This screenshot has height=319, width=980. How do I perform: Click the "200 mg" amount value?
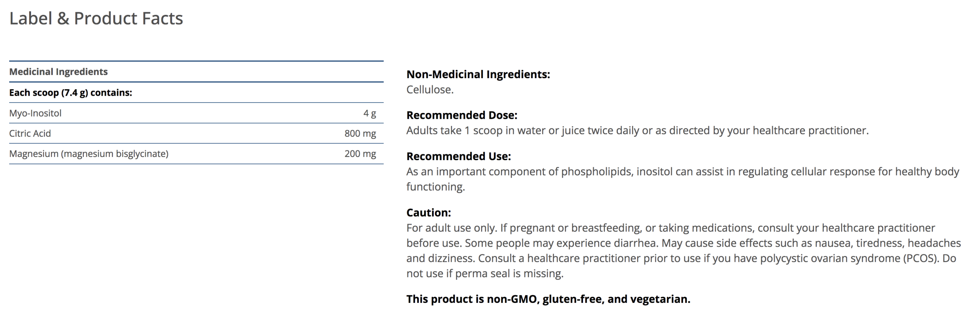pos(360,154)
